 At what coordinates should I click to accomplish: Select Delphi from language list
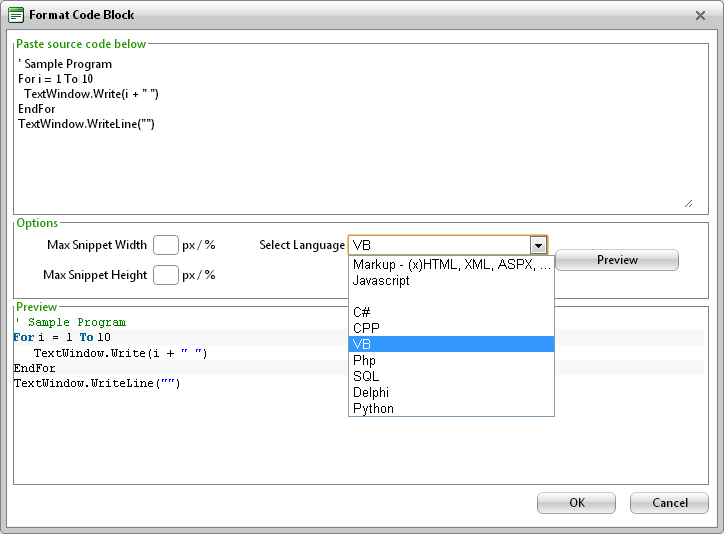[451, 392]
